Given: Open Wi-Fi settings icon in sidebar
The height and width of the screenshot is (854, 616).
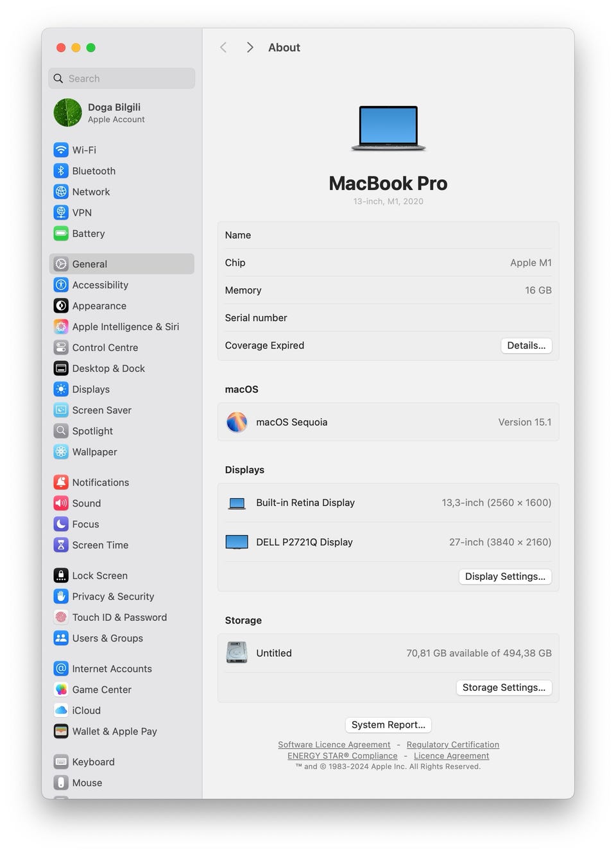Looking at the screenshot, I should click(x=61, y=150).
